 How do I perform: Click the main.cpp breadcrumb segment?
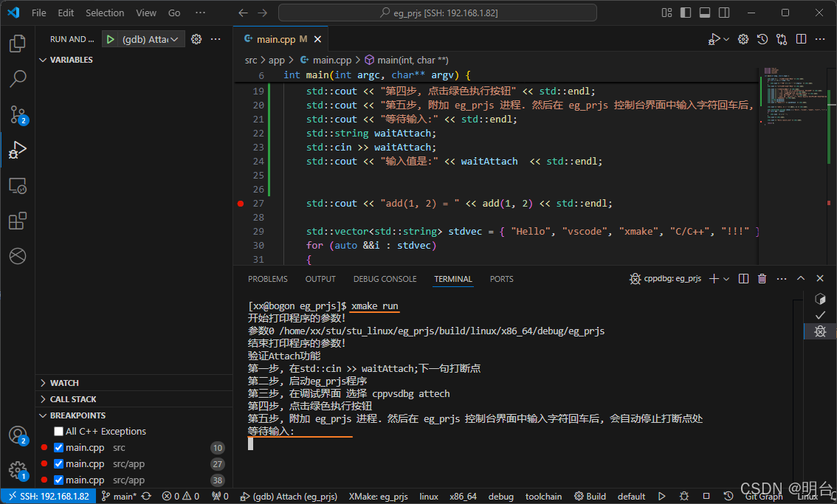pos(326,61)
